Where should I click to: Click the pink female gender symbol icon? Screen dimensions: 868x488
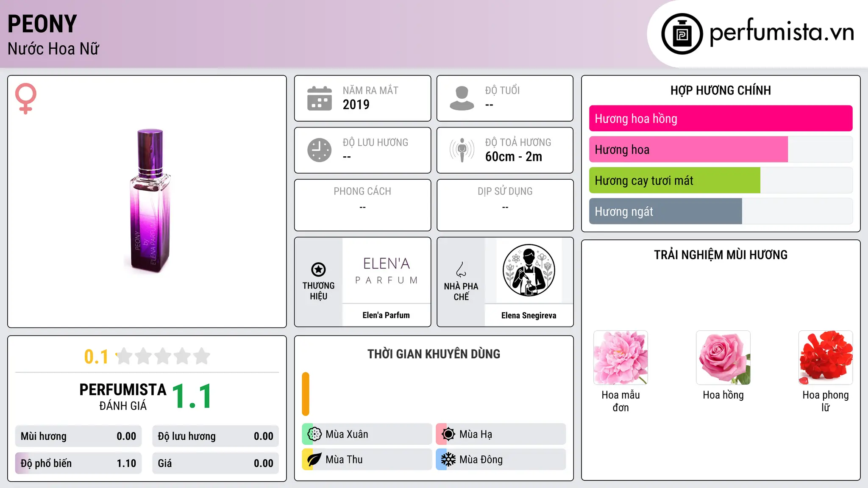coord(25,98)
